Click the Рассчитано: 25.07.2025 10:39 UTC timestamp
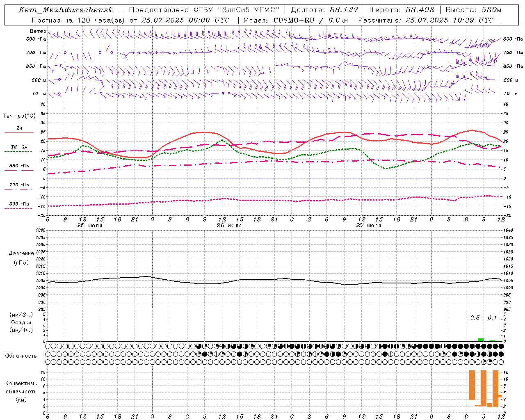 click(426, 20)
